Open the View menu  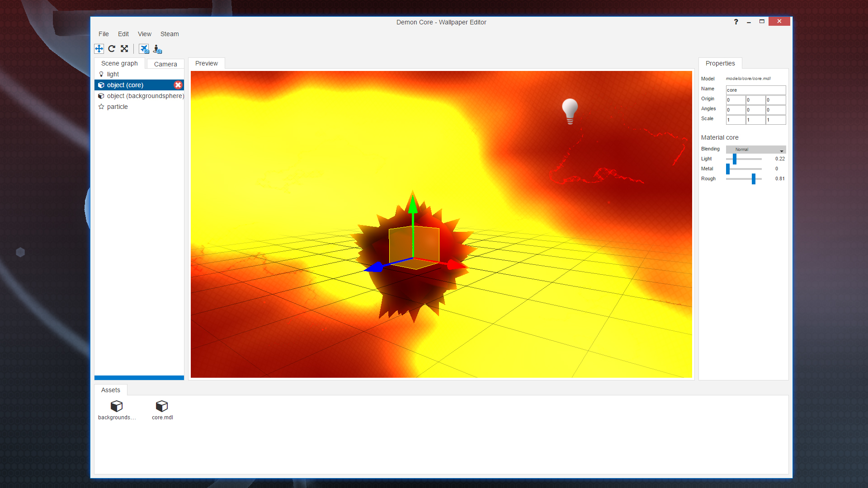(145, 34)
